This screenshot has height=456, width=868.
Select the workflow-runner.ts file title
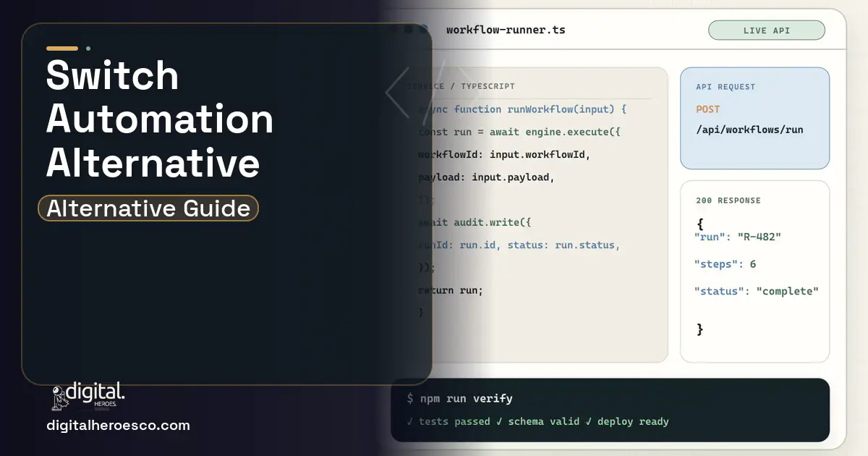[x=506, y=30]
